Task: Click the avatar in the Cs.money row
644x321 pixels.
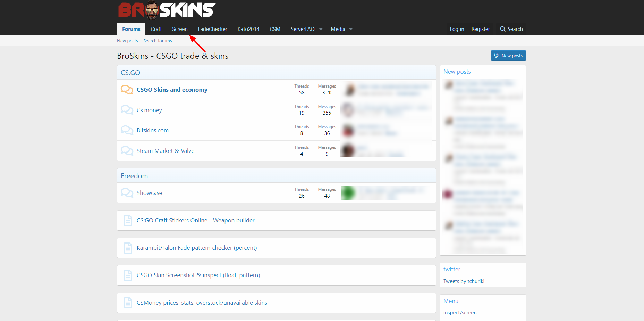Action: [x=347, y=110]
